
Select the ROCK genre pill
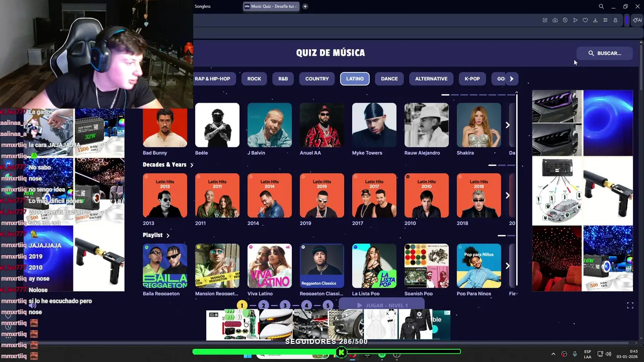click(254, 79)
